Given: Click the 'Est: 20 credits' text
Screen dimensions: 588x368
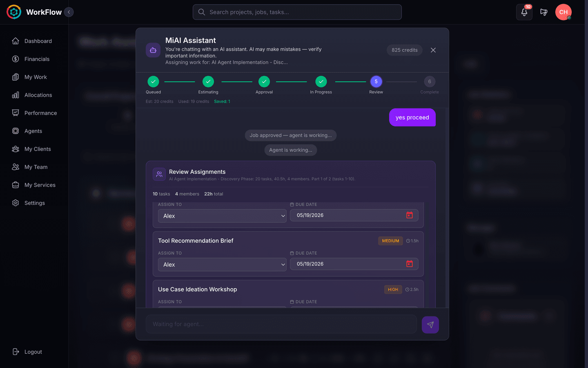Looking at the screenshot, I should click(159, 101).
